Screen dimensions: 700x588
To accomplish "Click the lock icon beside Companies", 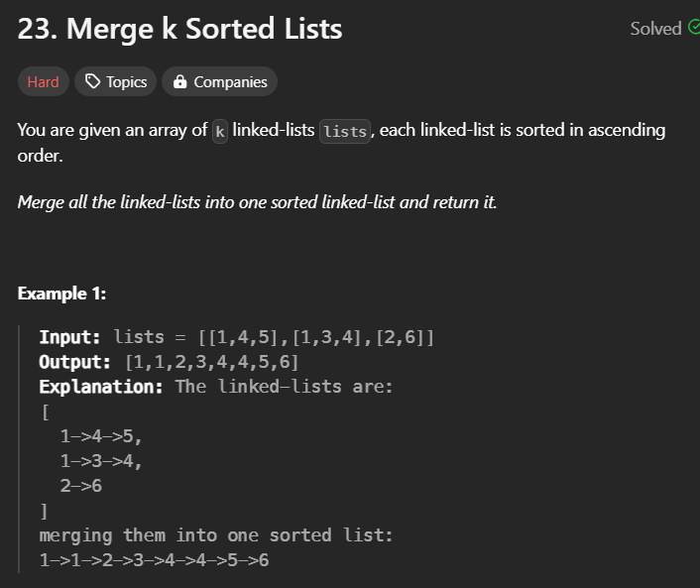I will pos(179,82).
